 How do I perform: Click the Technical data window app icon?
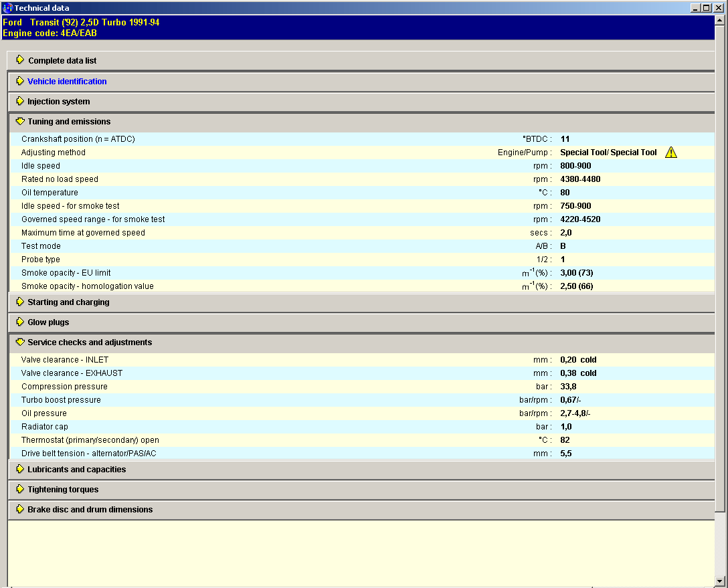(x=7, y=8)
